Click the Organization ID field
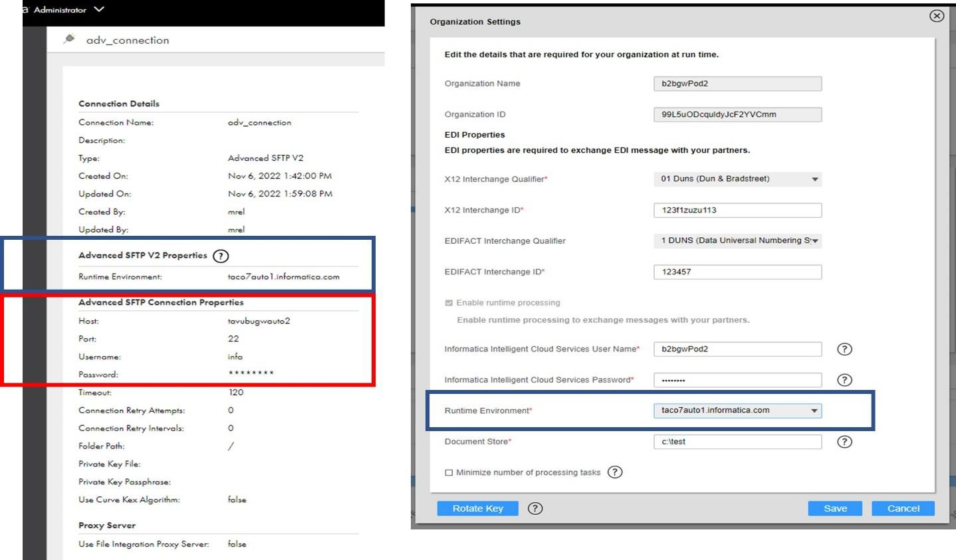 click(x=737, y=114)
